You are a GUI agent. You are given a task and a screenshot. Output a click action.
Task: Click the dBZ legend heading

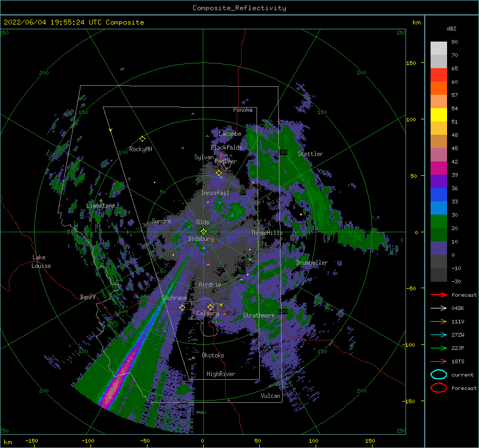(x=451, y=28)
